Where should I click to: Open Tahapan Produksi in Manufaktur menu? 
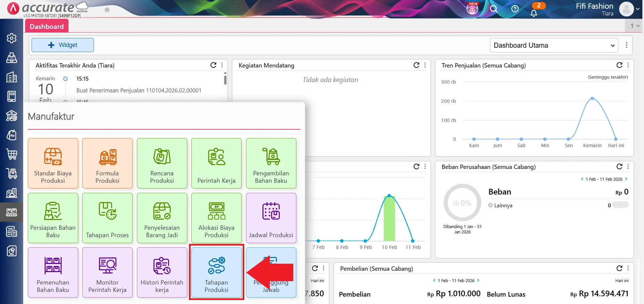(x=216, y=272)
